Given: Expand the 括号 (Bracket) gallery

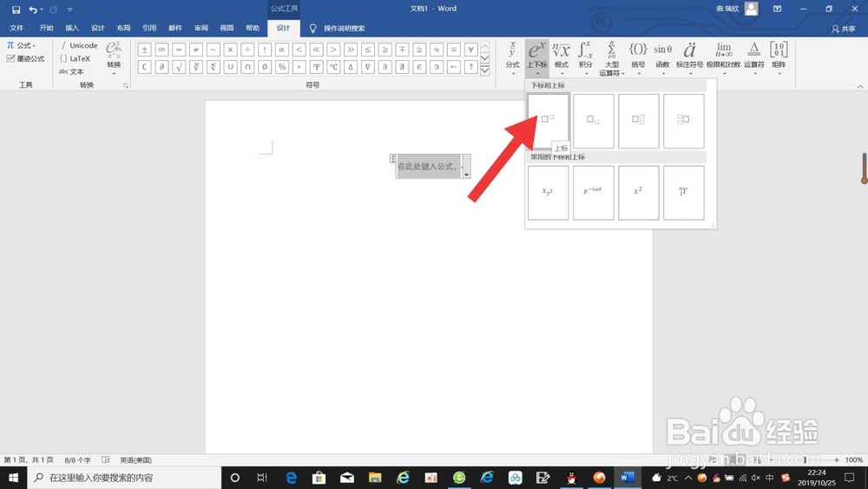Looking at the screenshot, I should pos(638,58).
